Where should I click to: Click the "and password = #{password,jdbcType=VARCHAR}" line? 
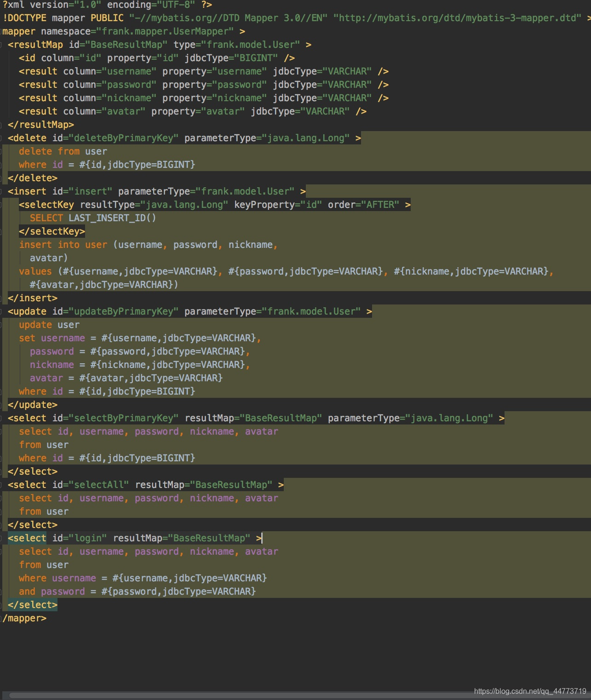click(138, 591)
